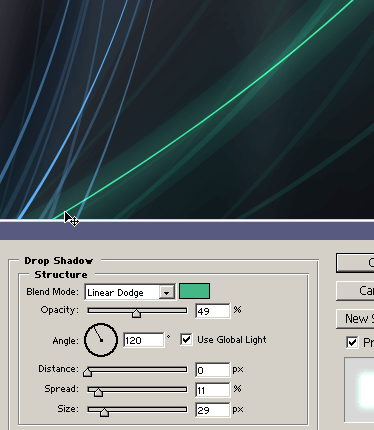Toggle the Use Global Light checkbox

[x=186, y=340]
